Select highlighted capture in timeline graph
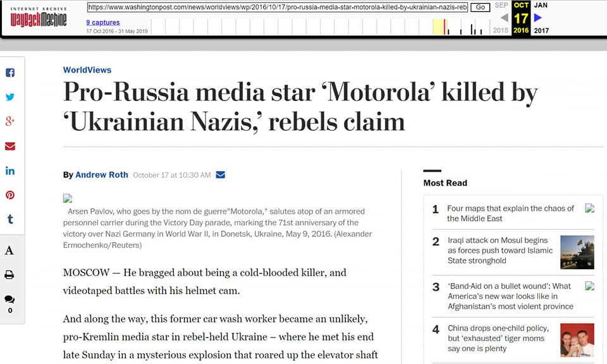This screenshot has width=607, height=364. (x=445, y=27)
